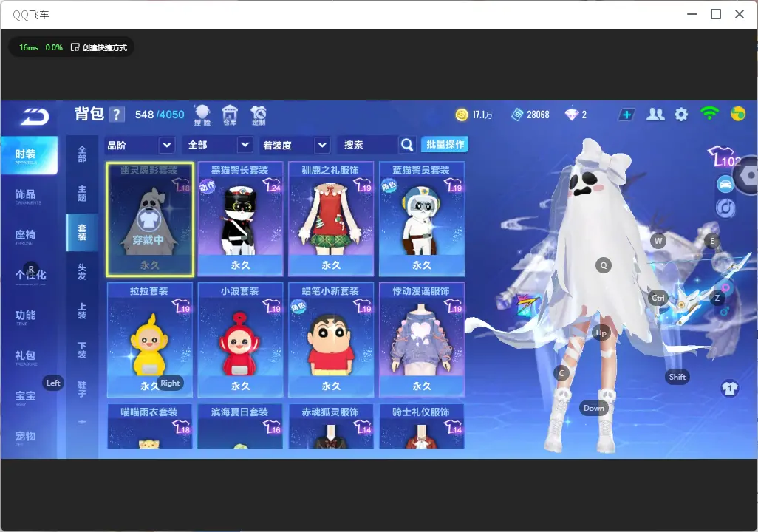This screenshot has width=758, height=532.
Task: Switch to the 座椅 tab
Action: (25, 236)
